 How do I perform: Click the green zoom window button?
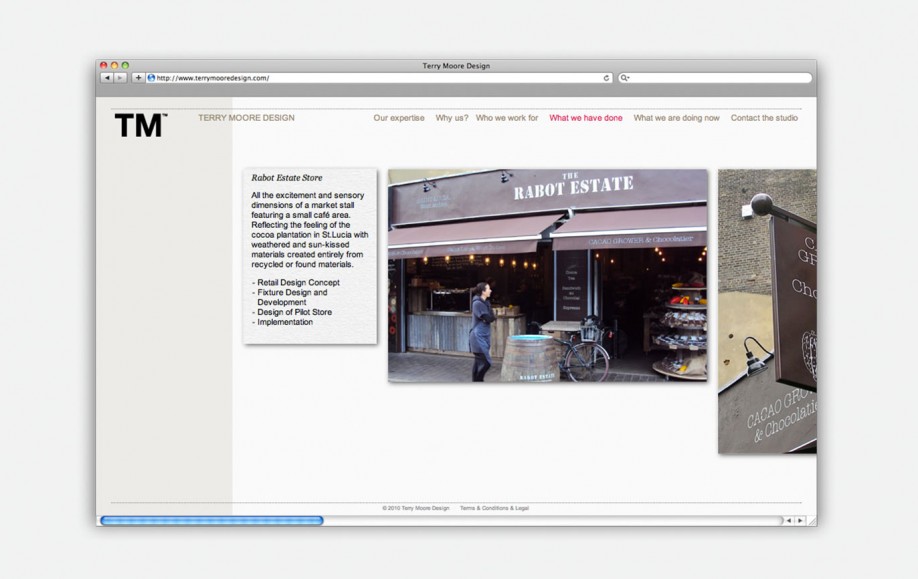coord(125,66)
